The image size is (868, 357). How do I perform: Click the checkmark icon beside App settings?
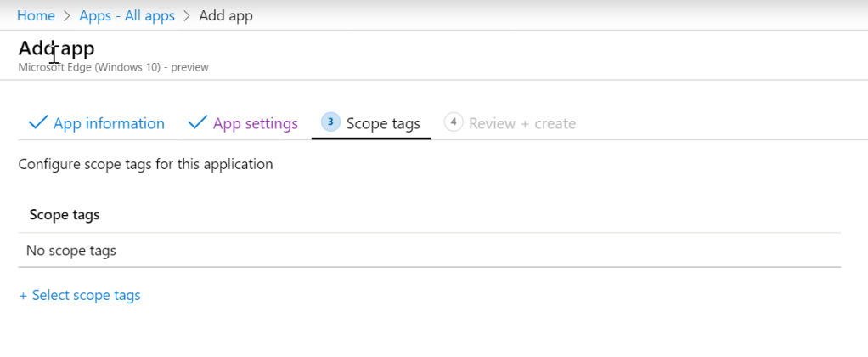coord(197,123)
